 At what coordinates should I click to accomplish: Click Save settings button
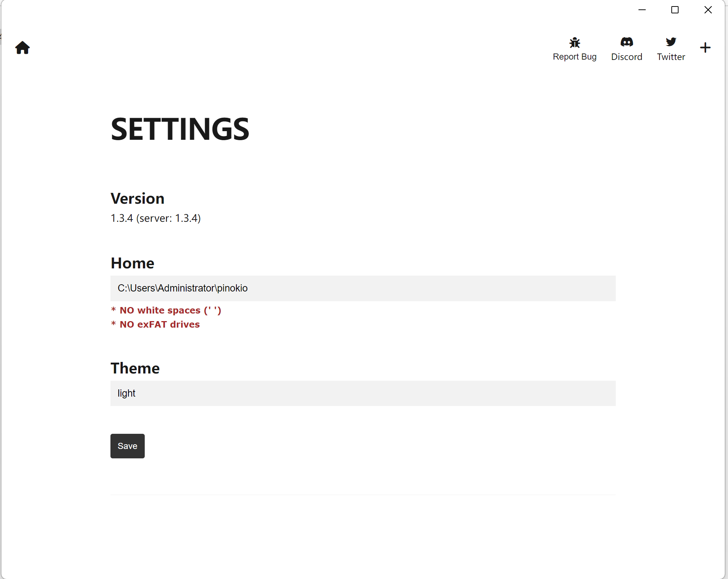(x=127, y=446)
